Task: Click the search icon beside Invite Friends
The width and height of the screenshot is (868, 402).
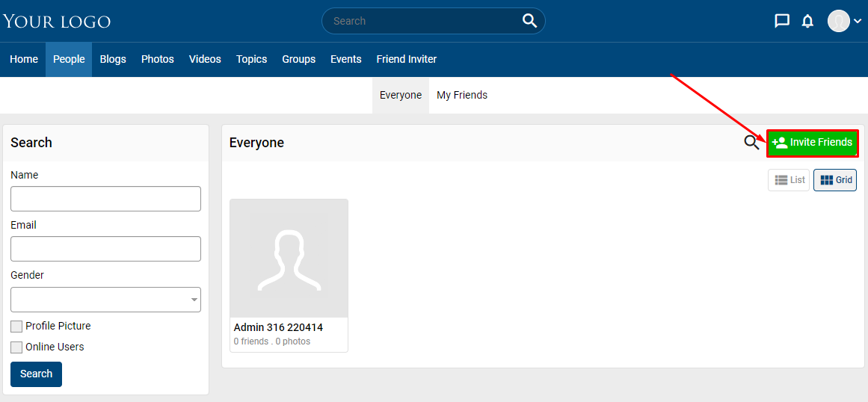Action: coord(751,143)
